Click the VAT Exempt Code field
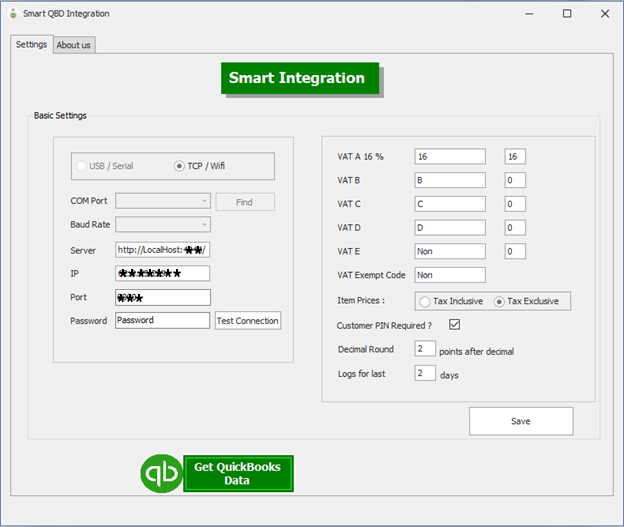Image resolution: width=624 pixels, height=527 pixels. point(449,275)
